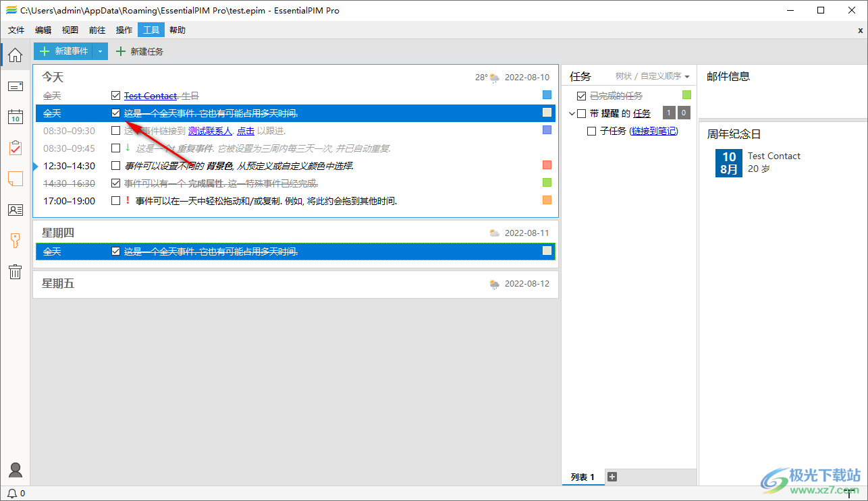The image size is (868, 501).
Task: Click red swatch on 12:30–14:30 event
Action: click(547, 165)
